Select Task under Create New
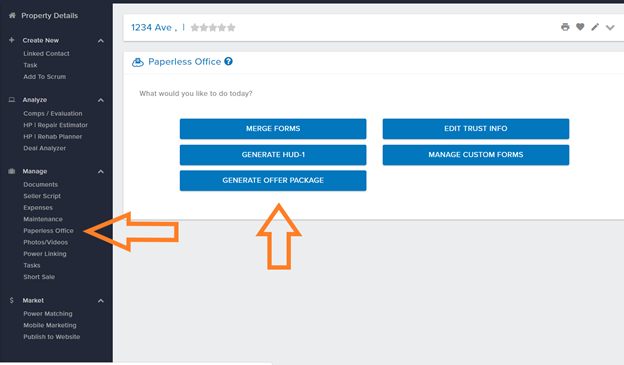The width and height of the screenshot is (624, 365). pos(30,65)
